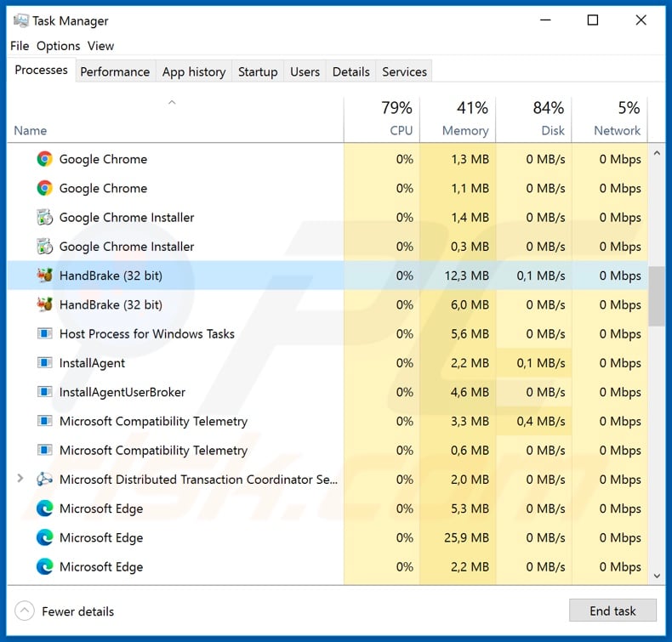Viewport: 672px width, 642px height.
Task: Click the Chrome icon with 1,1 MB memory
Action: (x=44, y=188)
